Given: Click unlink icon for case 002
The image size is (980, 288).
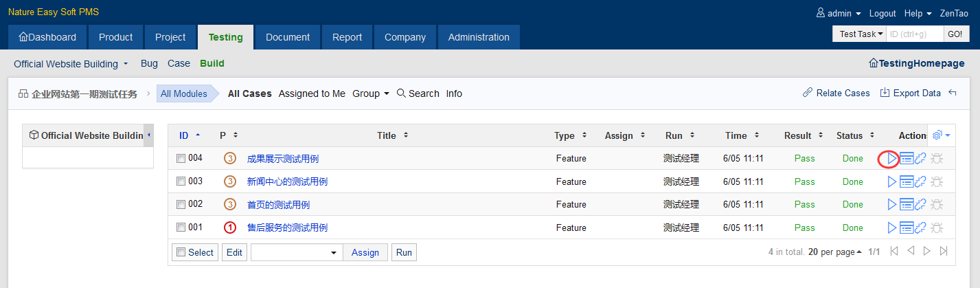Looking at the screenshot, I should 921,205.
